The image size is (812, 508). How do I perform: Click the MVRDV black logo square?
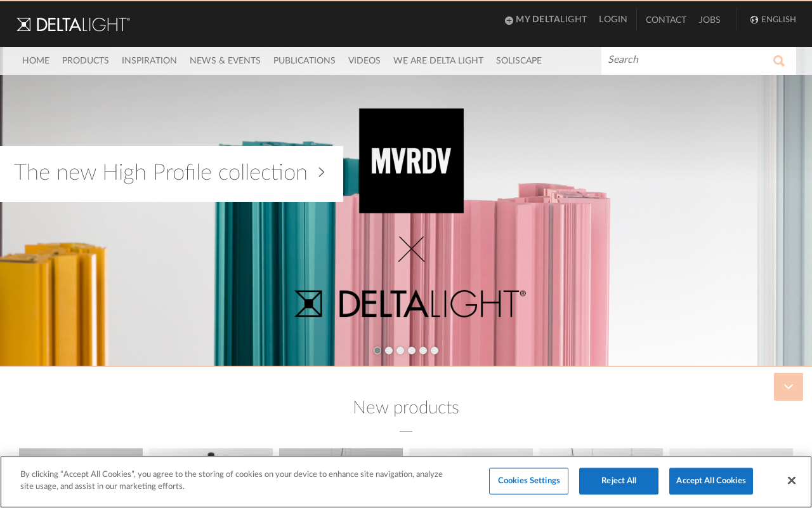pos(411,161)
